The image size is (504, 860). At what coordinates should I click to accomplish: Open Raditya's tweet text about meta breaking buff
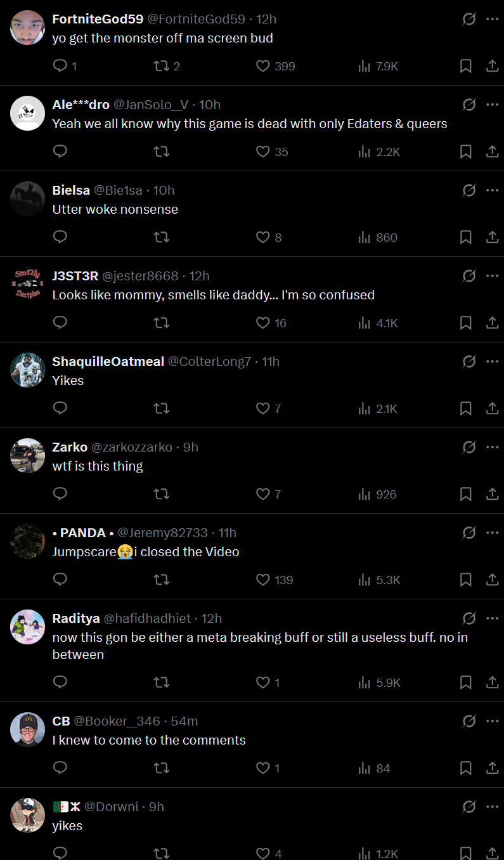click(260, 646)
